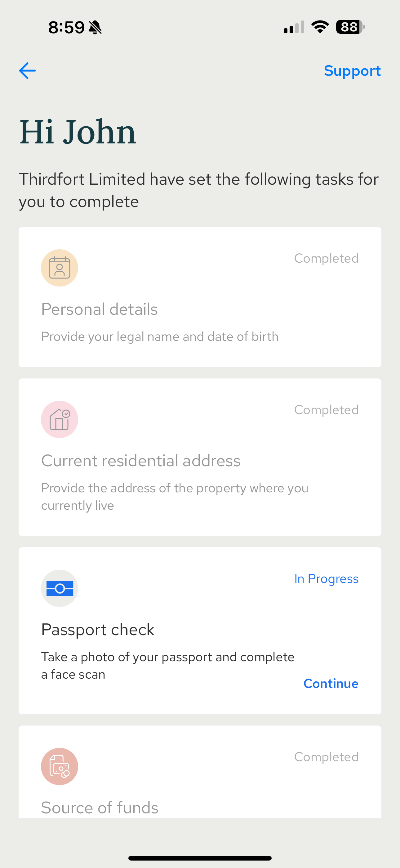The image size is (400, 868).
Task: Select the Current residential address title
Action: tap(141, 461)
